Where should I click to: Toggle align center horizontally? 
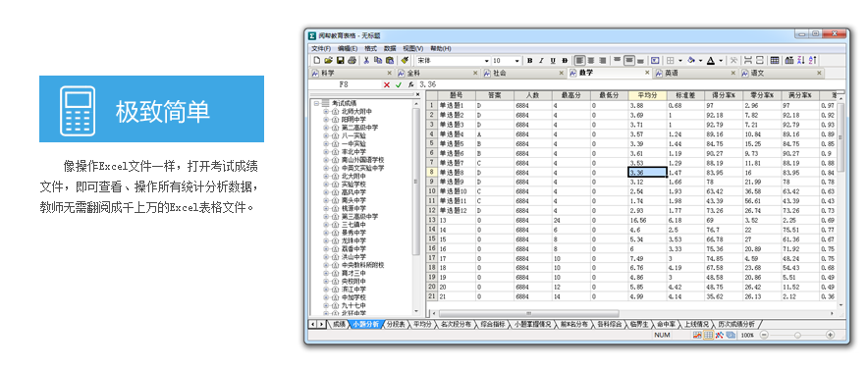point(591,60)
